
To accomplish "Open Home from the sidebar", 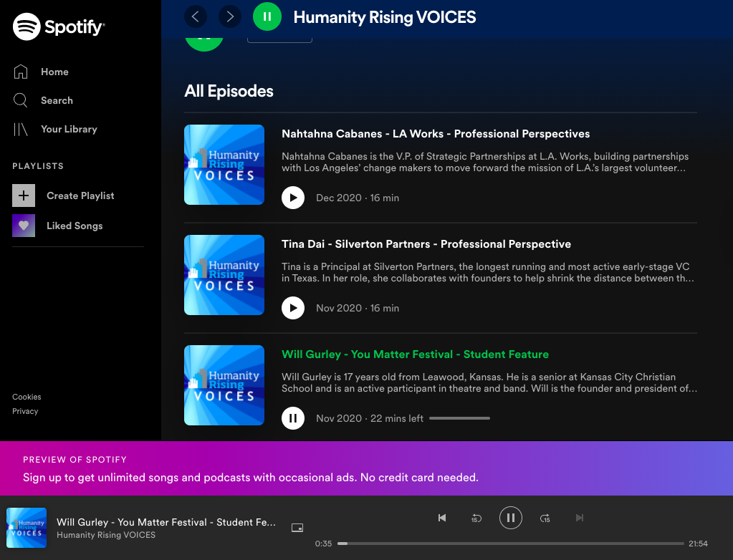I will (54, 72).
